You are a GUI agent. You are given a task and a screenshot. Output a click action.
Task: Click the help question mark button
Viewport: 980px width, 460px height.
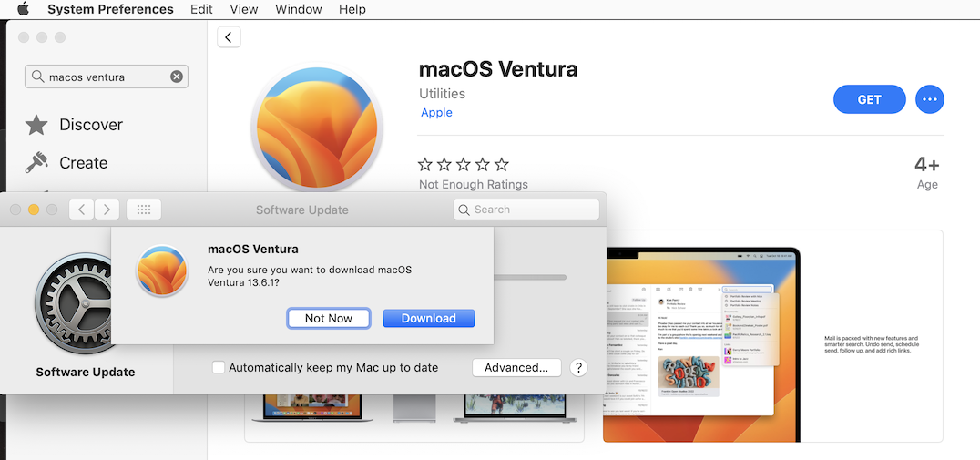pyautogui.click(x=578, y=367)
